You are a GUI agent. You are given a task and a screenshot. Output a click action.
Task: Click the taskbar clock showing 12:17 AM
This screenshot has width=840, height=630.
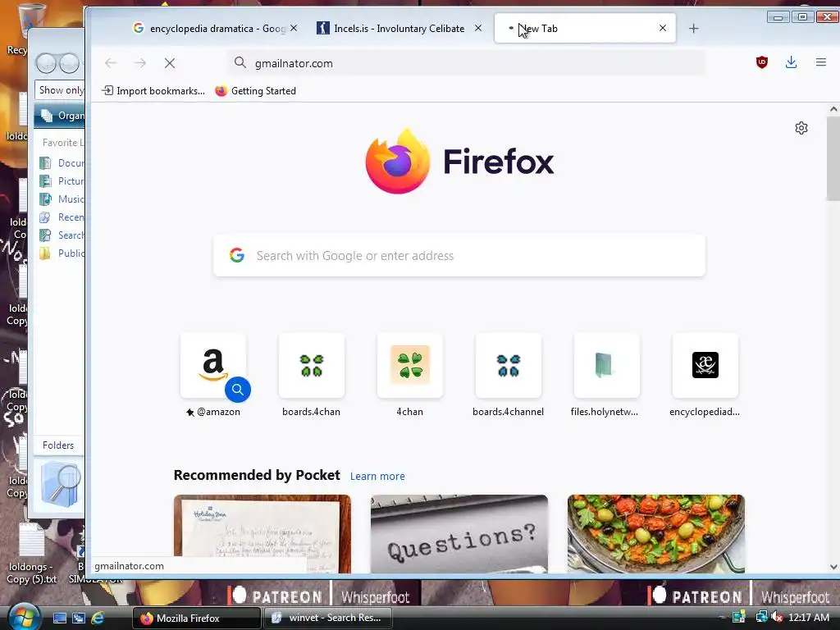809,617
